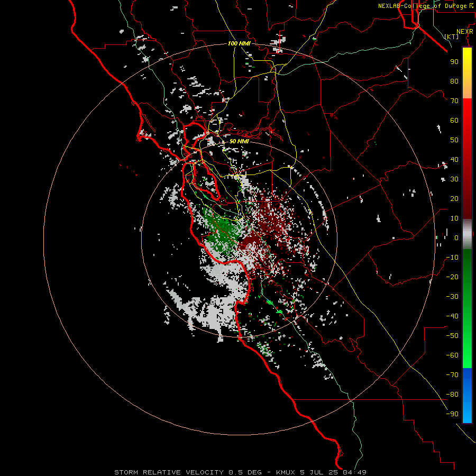Click the 40 value on the velocity scale
Screen dimensions: 476x476
pos(454,160)
